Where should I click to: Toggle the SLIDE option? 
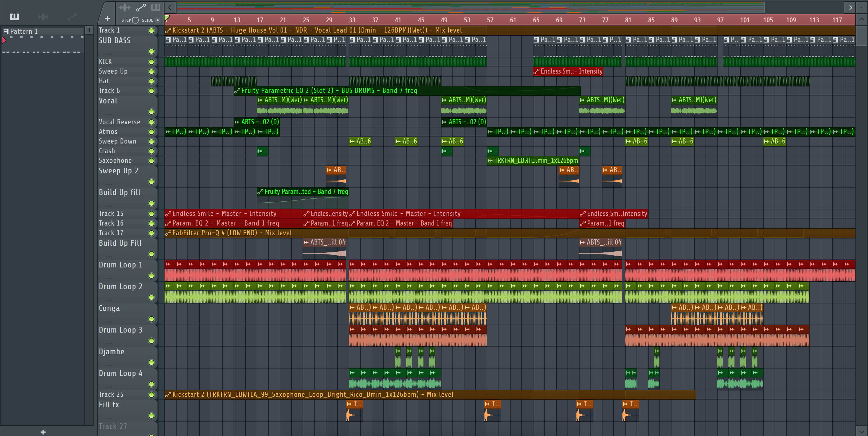coord(157,20)
